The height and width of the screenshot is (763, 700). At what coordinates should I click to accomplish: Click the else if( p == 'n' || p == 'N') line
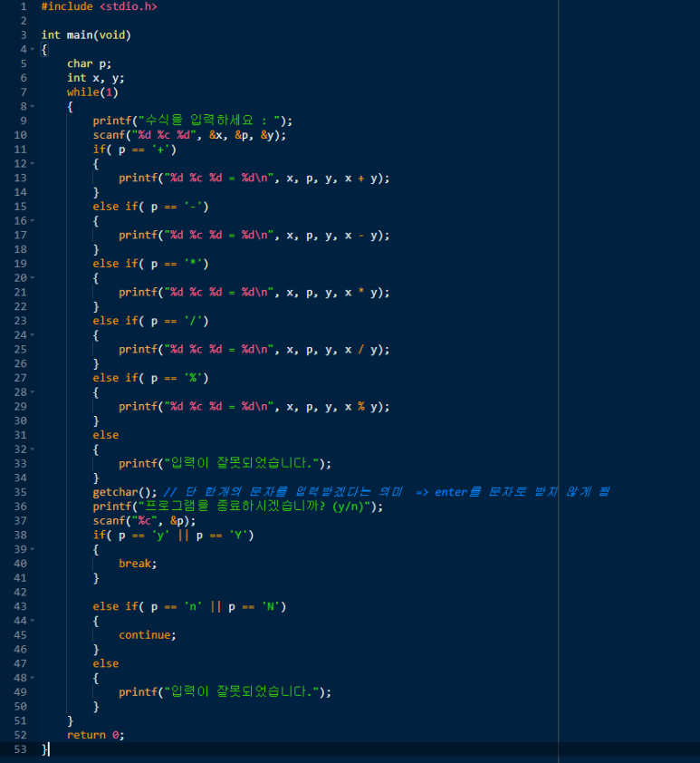pos(189,606)
